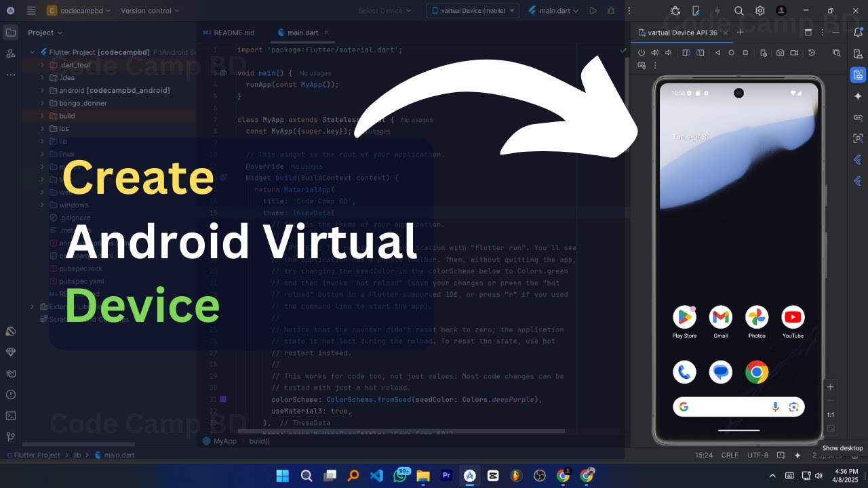Viewport: 868px width, 488px height.
Task: Open Windows Start menu
Action: coord(283,476)
